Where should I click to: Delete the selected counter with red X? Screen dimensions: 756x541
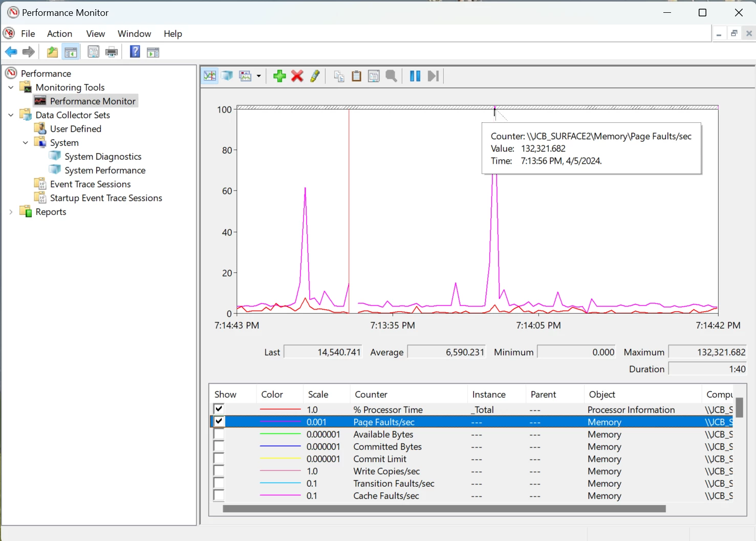[x=297, y=76]
